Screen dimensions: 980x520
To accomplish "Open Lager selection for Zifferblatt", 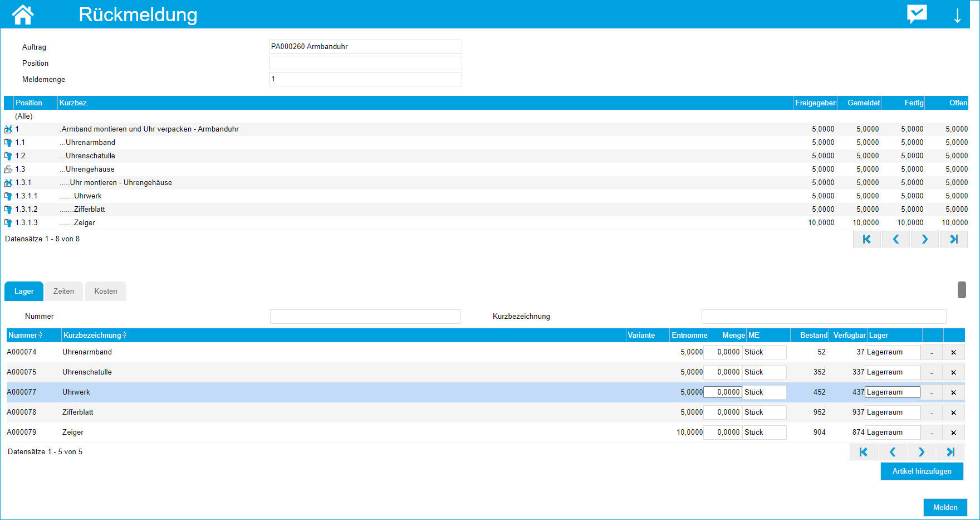I will pos(931,412).
